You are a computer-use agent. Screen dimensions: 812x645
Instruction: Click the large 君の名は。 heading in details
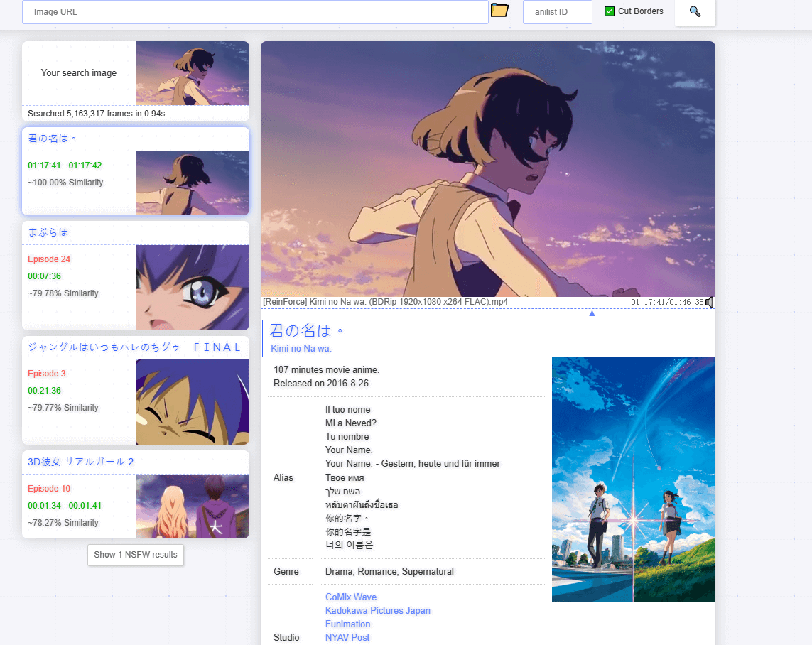pyautogui.click(x=305, y=330)
